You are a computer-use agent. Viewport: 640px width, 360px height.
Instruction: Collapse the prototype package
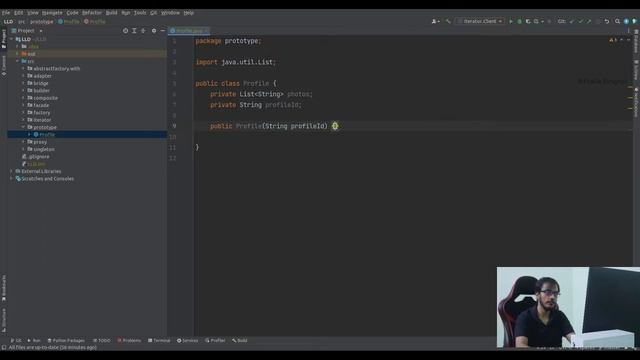(x=23, y=127)
